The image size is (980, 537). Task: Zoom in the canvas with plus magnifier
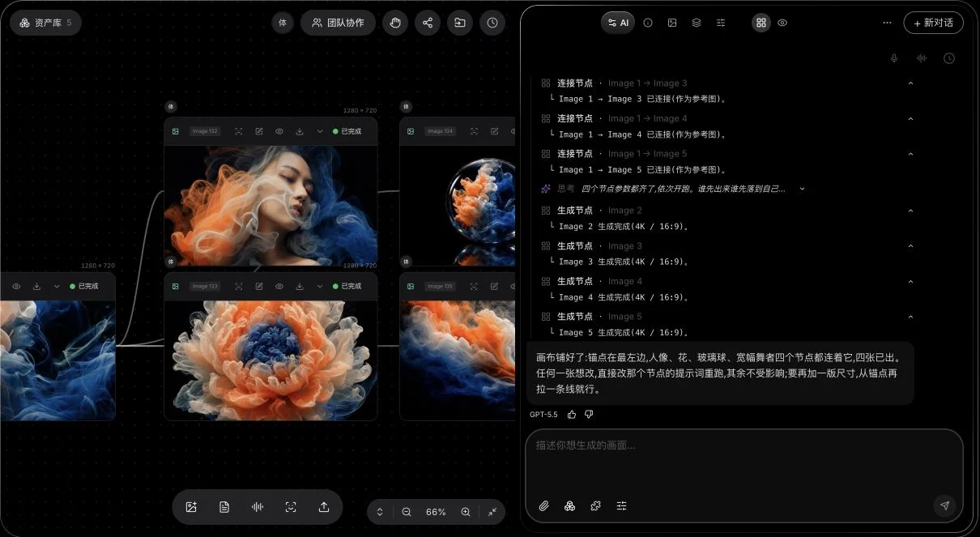click(x=466, y=512)
